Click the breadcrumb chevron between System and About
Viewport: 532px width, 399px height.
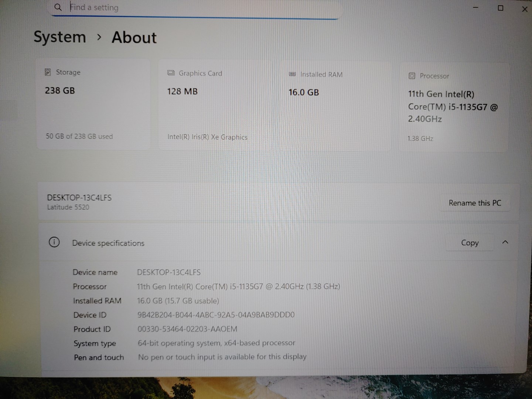(x=99, y=37)
